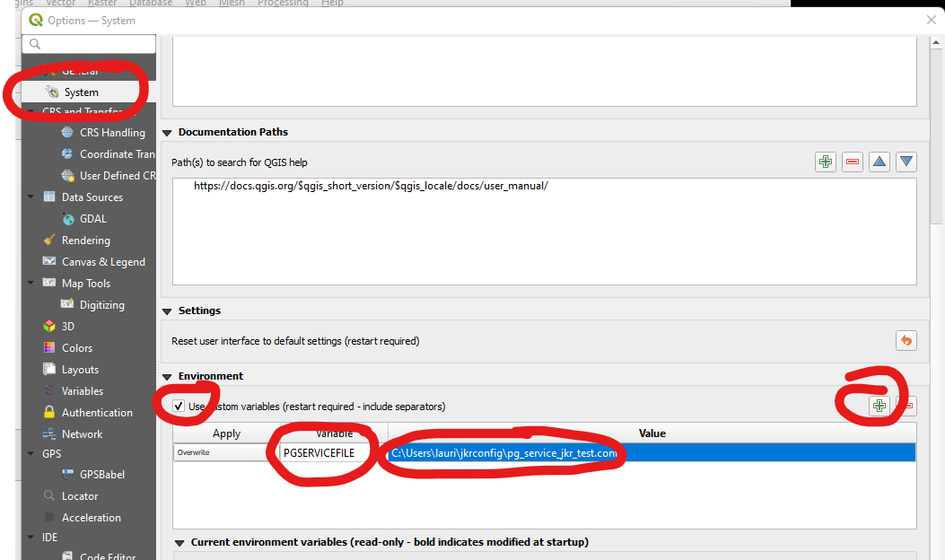
Task: Select Data Sources category
Action: (92, 197)
